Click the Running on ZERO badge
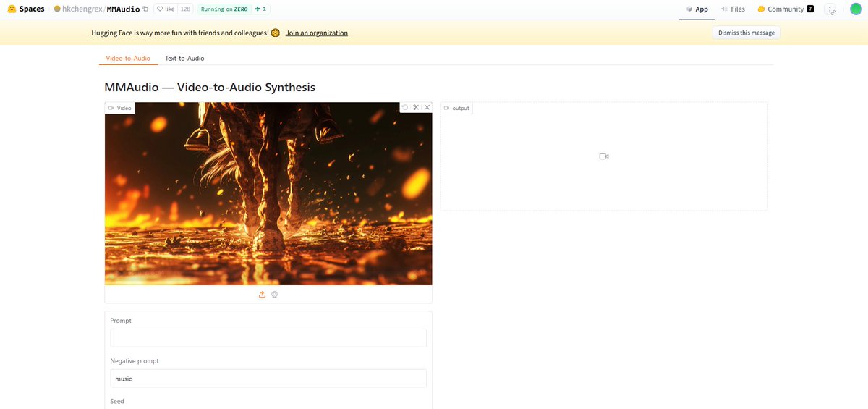The image size is (868, 409). click(x=224, y=9)
